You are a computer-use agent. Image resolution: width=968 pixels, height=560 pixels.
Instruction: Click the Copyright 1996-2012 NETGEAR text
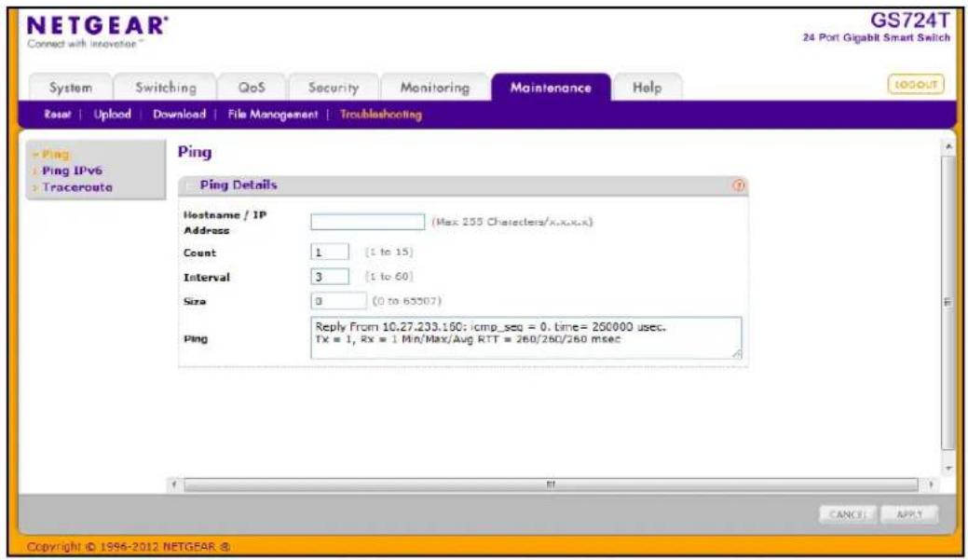[x=129, y=546]
